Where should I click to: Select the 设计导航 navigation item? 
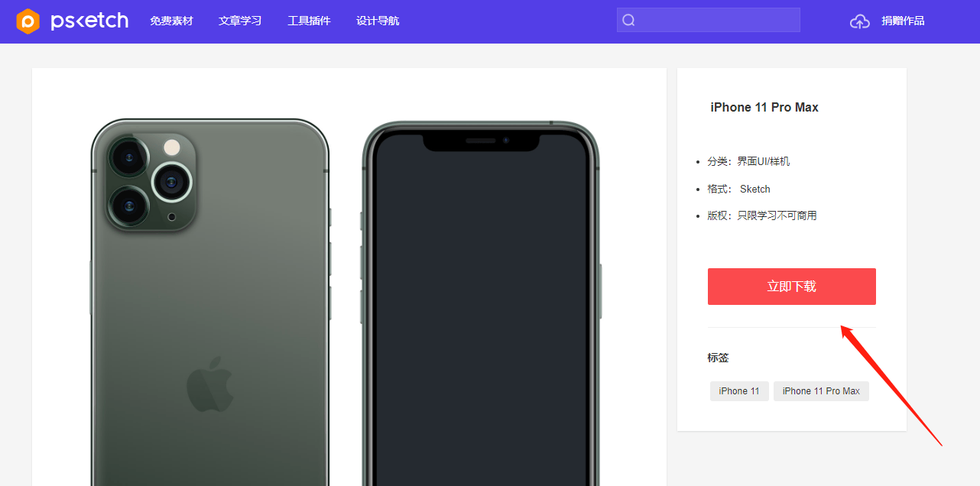[x=378, y=21]
